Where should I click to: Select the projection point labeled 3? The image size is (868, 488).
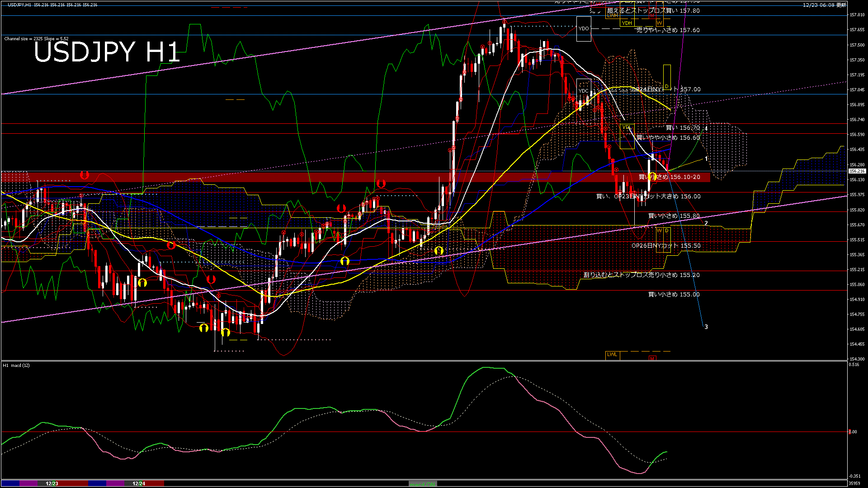706,327
